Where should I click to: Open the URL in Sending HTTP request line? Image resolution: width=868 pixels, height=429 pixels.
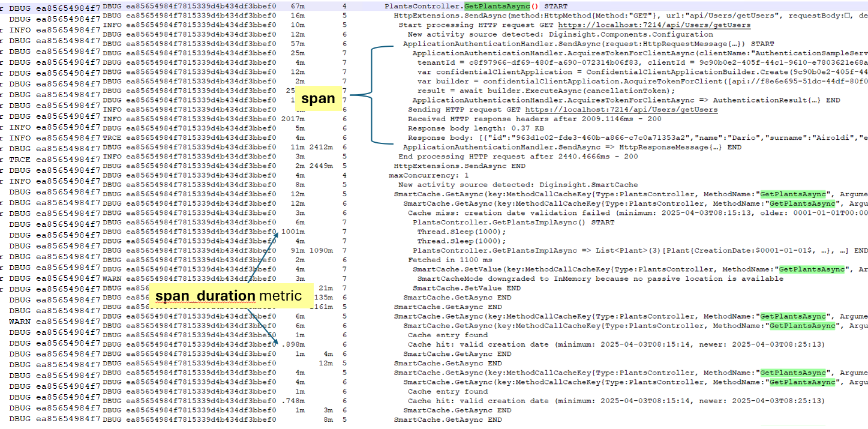click(x=621, y=110)
